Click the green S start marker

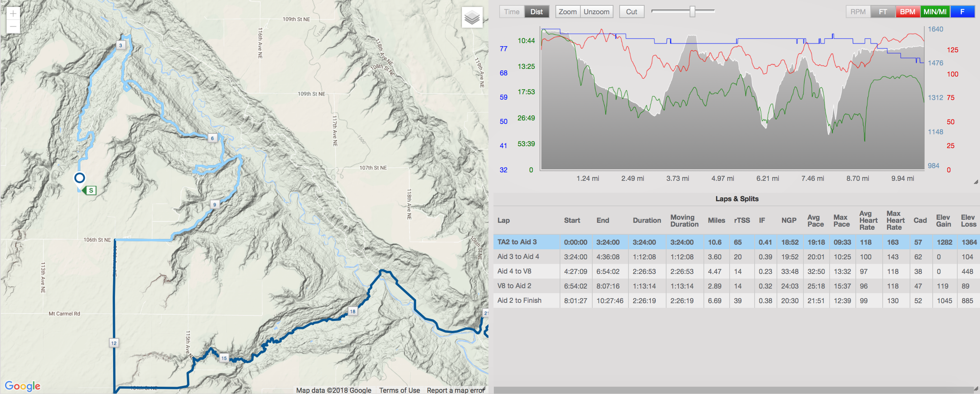(x=90, y=190)
